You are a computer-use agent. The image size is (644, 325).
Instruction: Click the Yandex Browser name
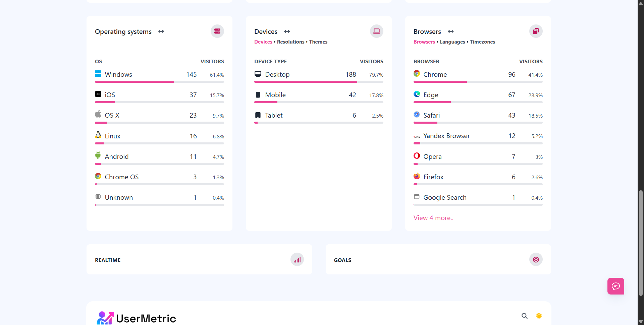[x=446, y=136]
